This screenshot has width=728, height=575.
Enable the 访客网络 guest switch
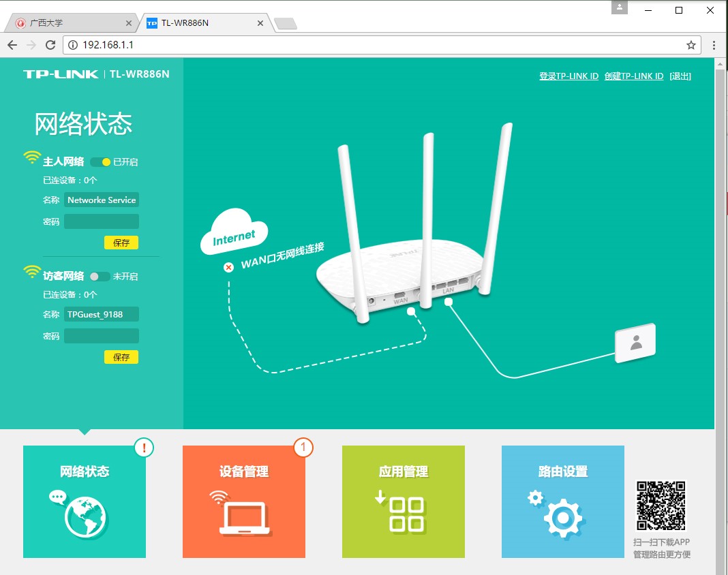point(100,277)
